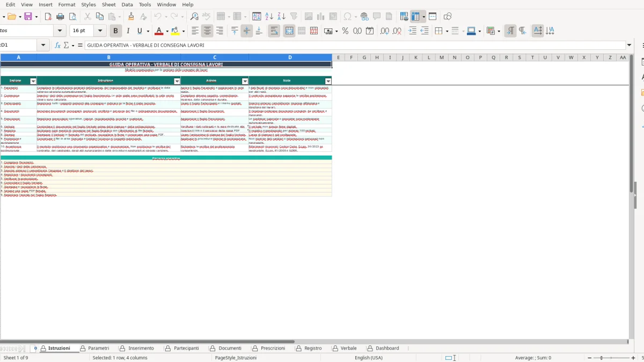The image size is (644, 362).
Task: Open Find & Replace magnifier icon
Action: [194, 17]
